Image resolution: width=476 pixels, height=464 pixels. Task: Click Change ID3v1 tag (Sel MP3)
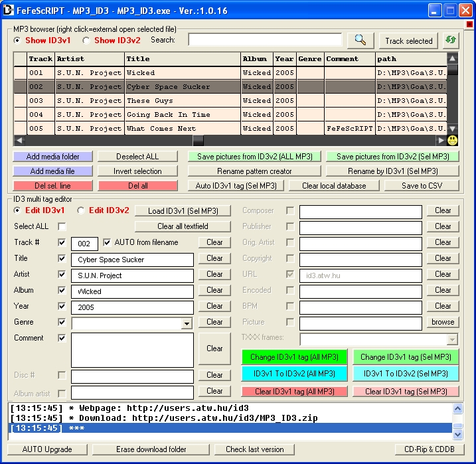point(406,357)
